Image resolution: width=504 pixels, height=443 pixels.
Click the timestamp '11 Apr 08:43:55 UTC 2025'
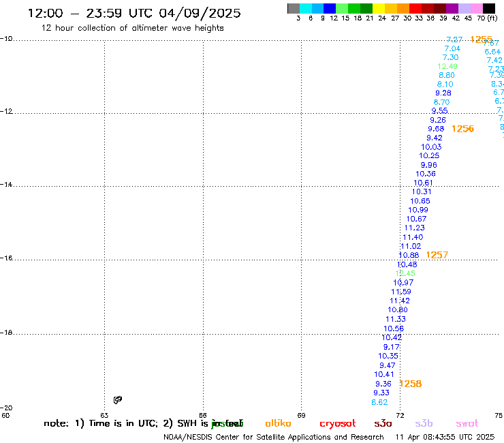tap(445, 437)
